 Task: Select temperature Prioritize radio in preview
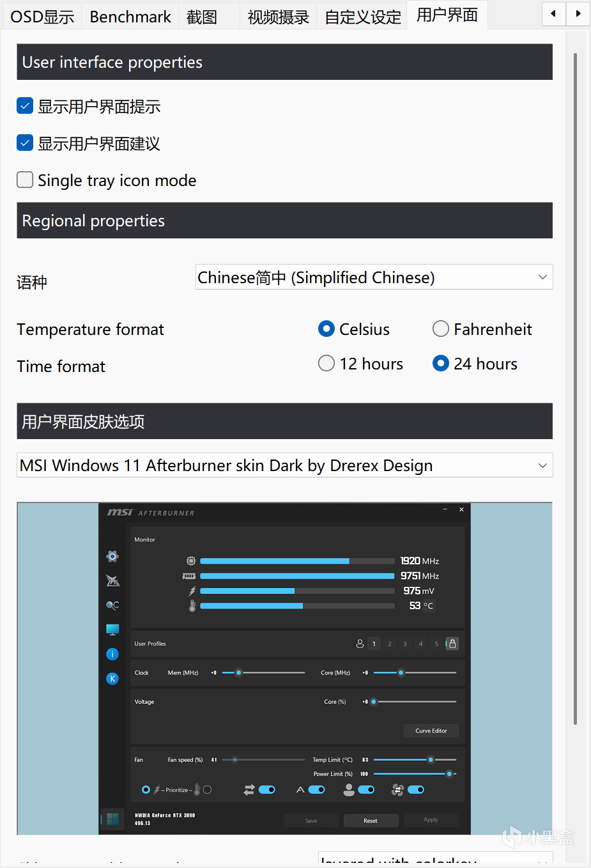pyautogui.click(x=207, y=790)
